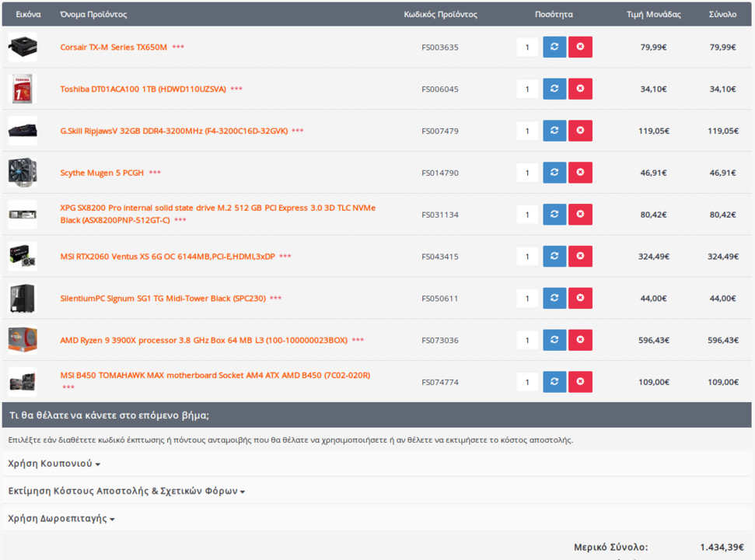Click the MSI RTX2060 graphics card thumbnail
Viewport: 755px width, 560px height.
23,257
